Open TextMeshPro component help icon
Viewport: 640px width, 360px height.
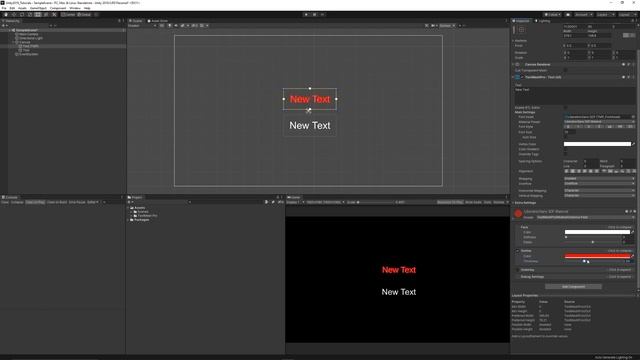pyautogui.click(x=623, y=77)
